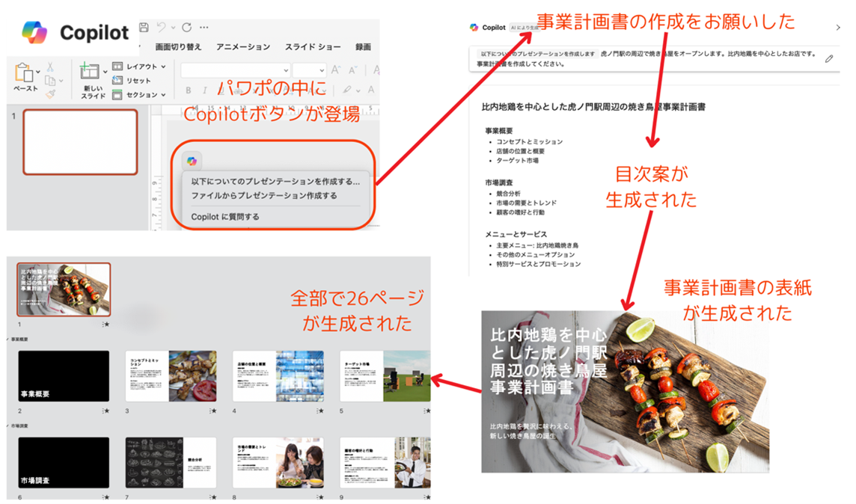Select Copilot に質問する from the menu
856x504 pixels.
225,217
